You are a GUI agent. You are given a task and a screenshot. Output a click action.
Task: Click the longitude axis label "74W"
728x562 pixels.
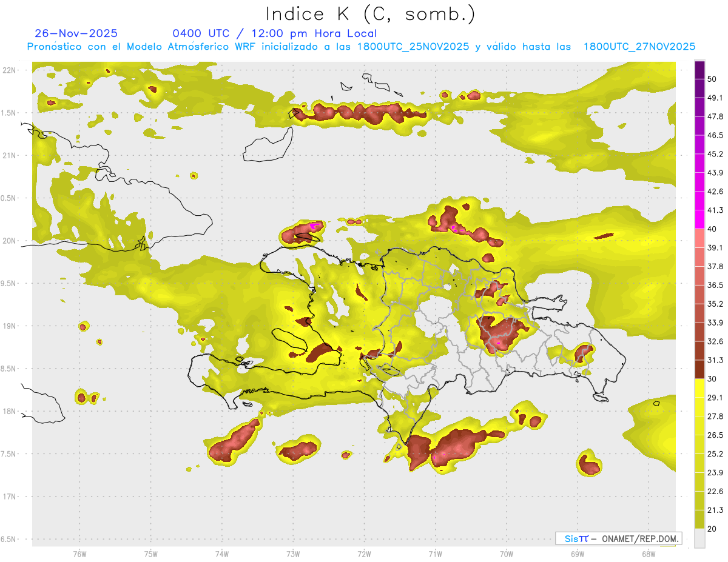pos(221,554)
